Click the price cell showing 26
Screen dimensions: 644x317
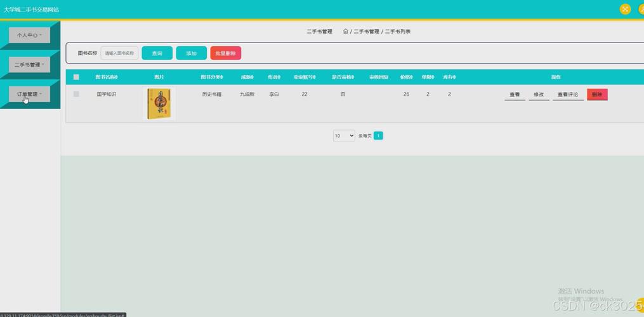pos(406,94)
